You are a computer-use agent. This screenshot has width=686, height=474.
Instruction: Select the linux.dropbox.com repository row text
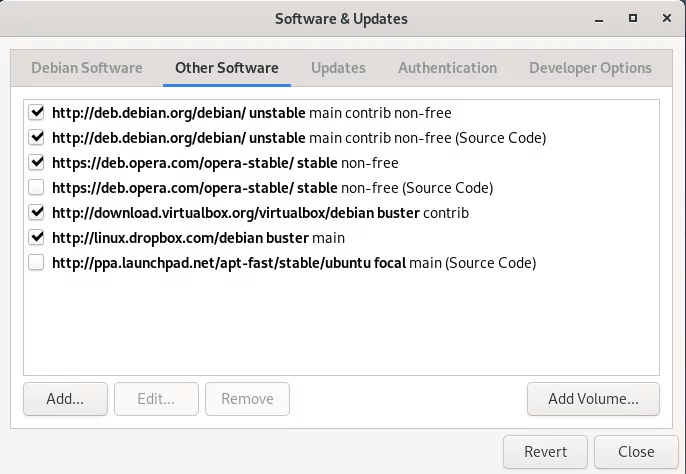click(x=198, y=238)
